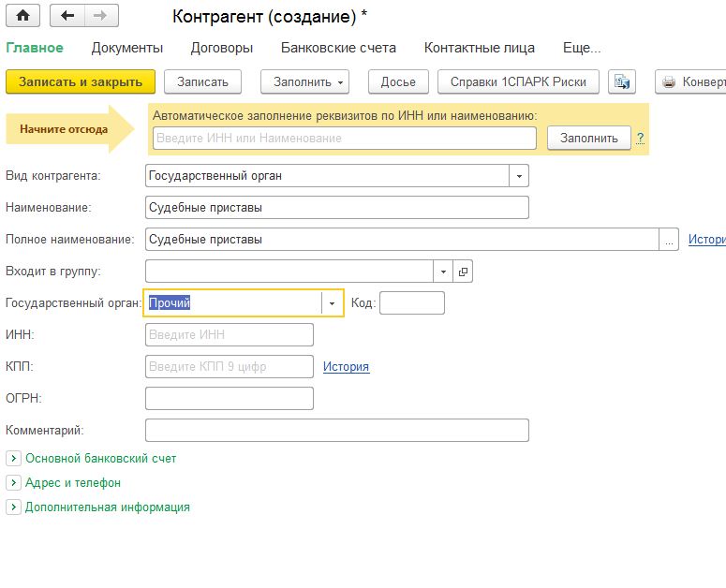Switch to the Договоры tab
Image resolution: width=726 pixels, height=588 pixels.
(222, 48)
